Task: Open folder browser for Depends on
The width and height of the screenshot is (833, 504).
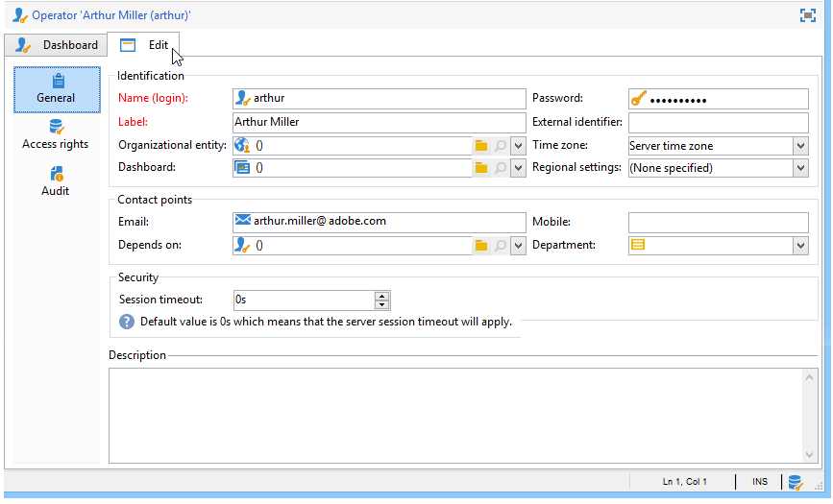Action: pos(481,246)
